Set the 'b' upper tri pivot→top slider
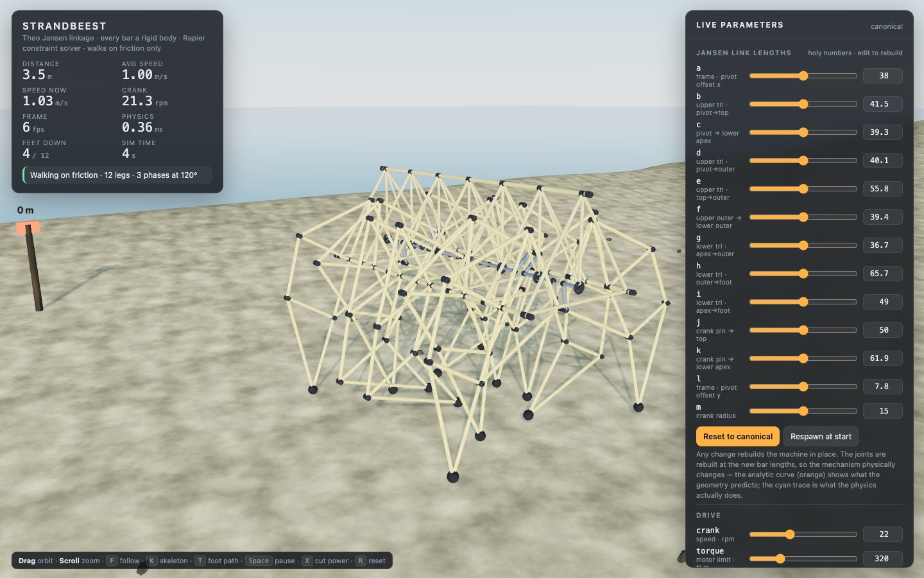 pos(803,104)
